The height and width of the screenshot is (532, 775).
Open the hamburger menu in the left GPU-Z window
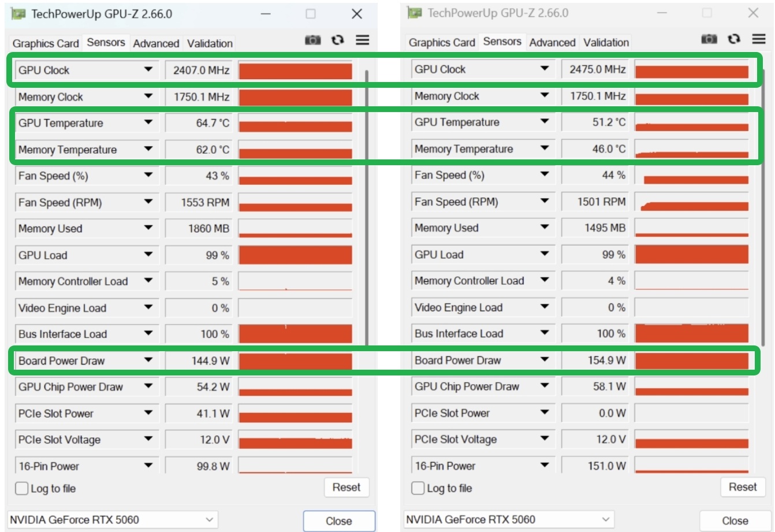click(x=363, y=40)
